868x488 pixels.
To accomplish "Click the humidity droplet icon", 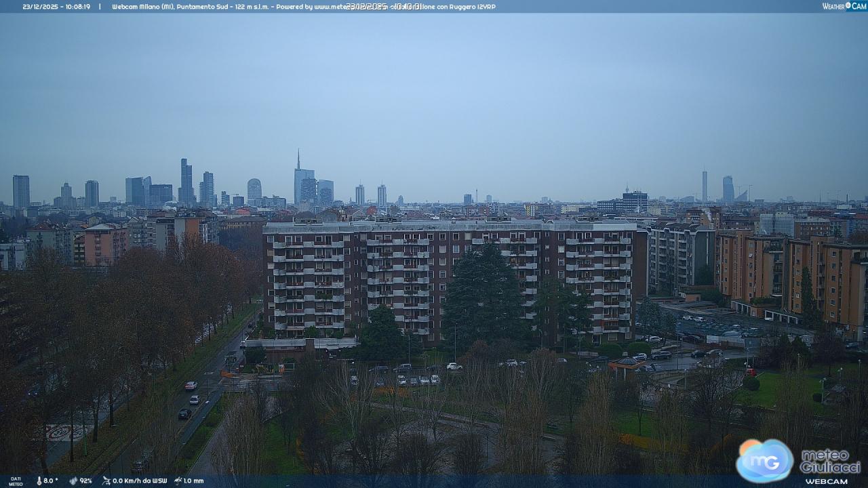I will [x=73, y=481].
